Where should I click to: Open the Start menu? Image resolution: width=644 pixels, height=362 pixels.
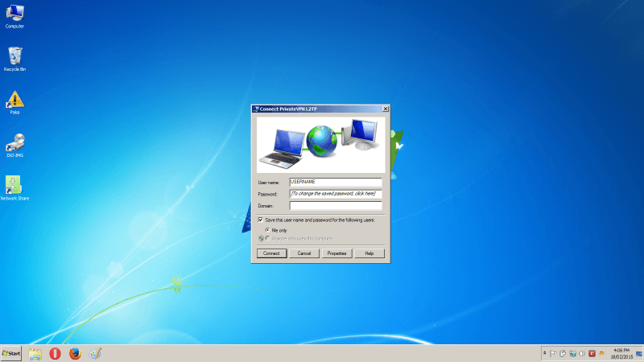[x=11, y=353]
